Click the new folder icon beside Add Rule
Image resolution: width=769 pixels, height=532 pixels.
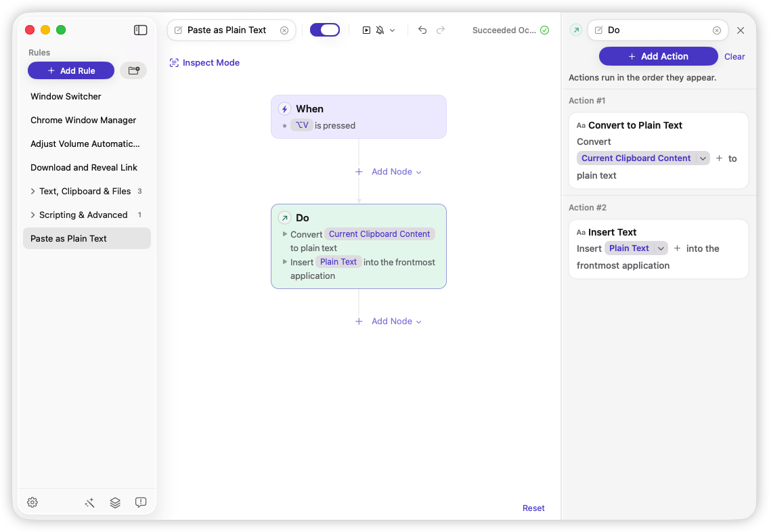tap(134, 70)
